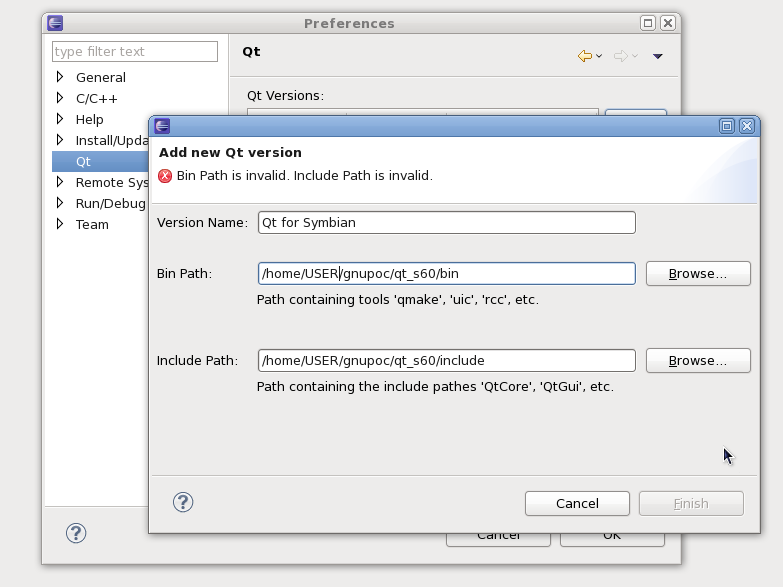Image resolution: width=783 pixels, height=587 pixels.
Task: Expand the Team category arrow
Action: 60,224
